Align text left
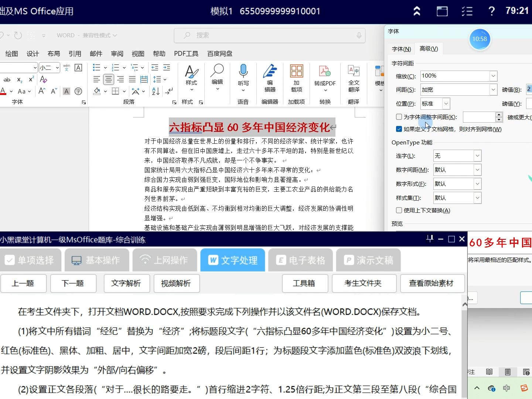 tap(97, 79)
